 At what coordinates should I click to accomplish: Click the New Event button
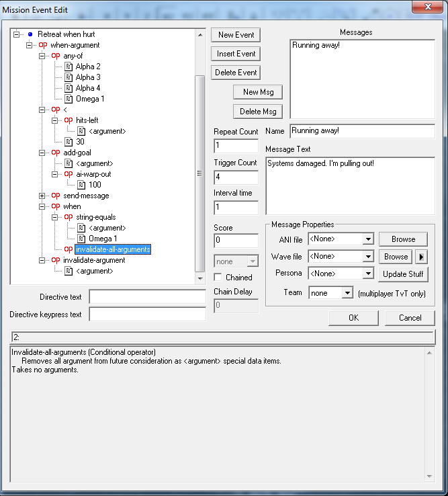click(235, 35)
